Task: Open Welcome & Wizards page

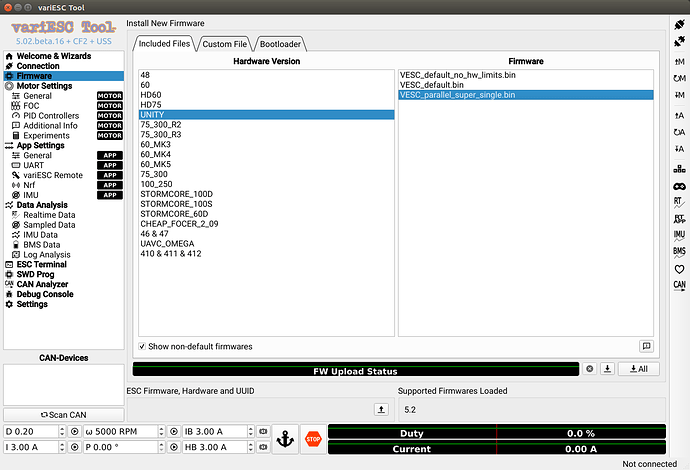Action: tap(54, 56)
